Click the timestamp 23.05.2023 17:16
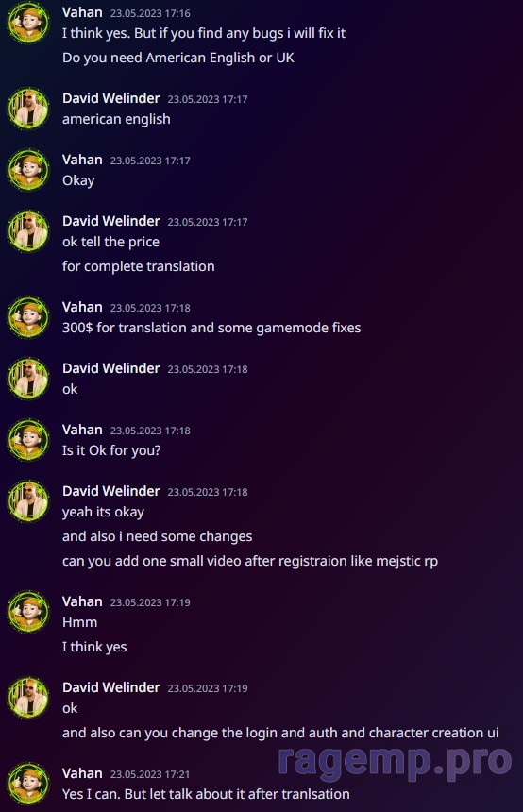The height and width of the screenshot is (812, 523). coord(150,13)
